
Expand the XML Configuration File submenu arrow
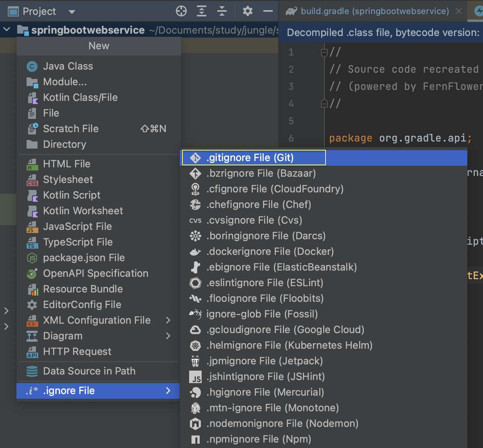(x=168, y=320)
